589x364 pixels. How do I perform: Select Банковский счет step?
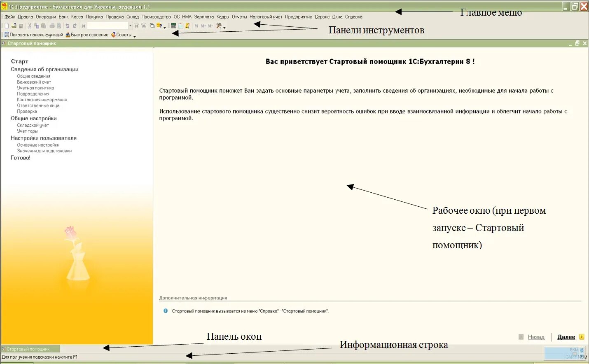tap(34, 82)
